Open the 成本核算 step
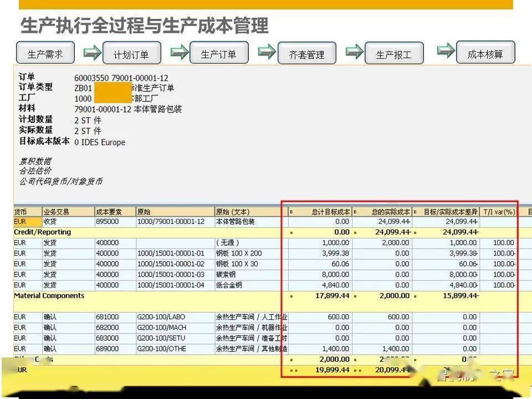 point(485,54)
